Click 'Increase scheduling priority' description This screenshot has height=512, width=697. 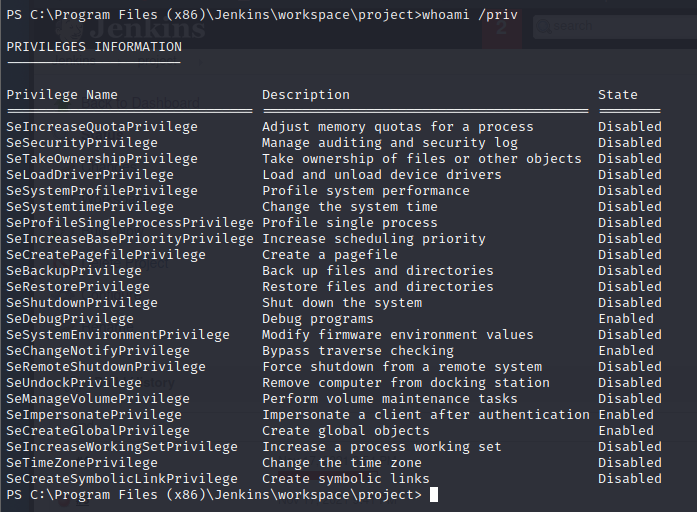pyautogui.click(x=374, y=239)
